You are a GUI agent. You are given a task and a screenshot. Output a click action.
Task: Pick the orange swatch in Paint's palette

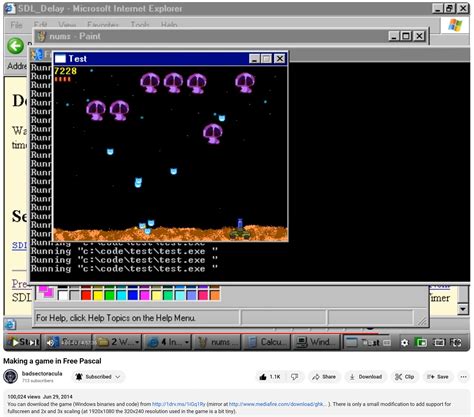click(215, 295)
